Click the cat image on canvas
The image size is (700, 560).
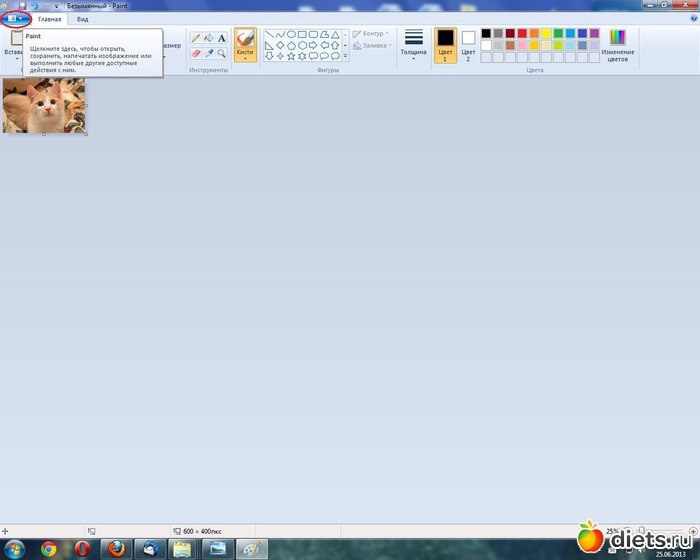tap(43, 107)
